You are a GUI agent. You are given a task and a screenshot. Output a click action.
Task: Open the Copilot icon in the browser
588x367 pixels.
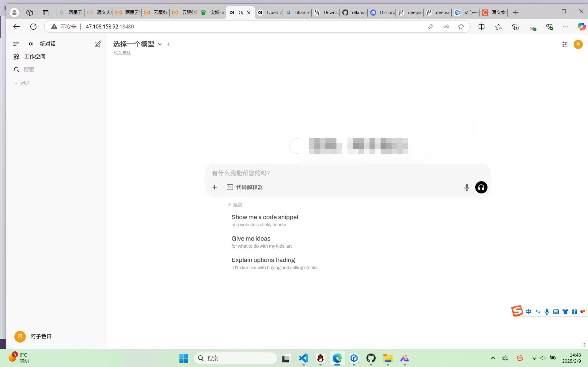pyautogui.click(x=581, y=27)
